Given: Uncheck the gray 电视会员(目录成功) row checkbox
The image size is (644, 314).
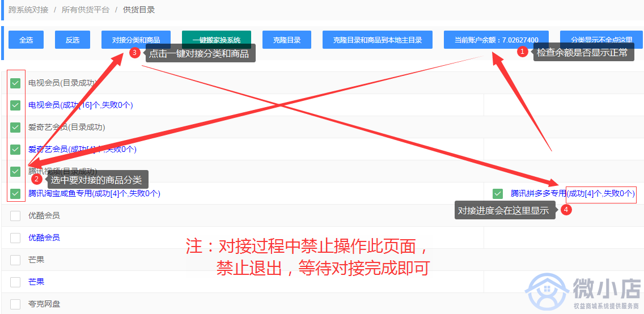Looking at the screenshot, I should (15, 83).
